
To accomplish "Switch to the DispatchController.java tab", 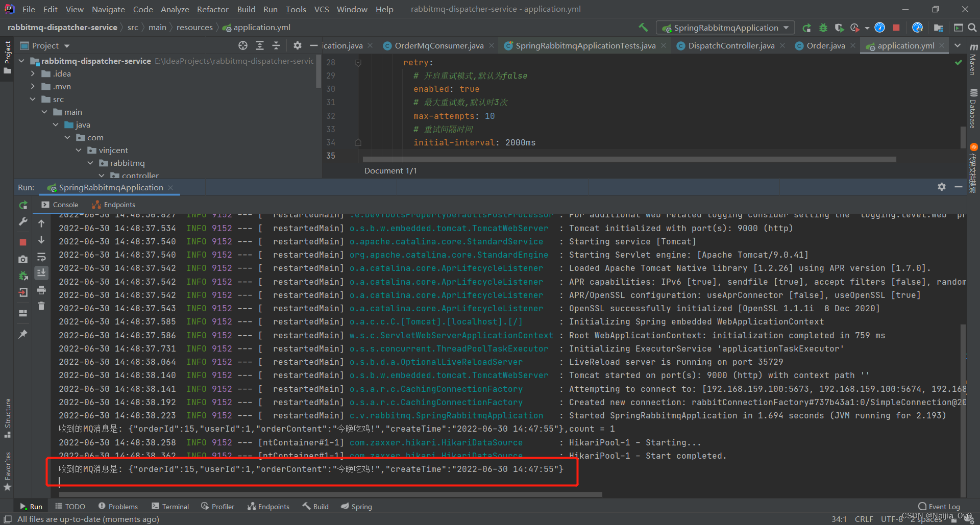I will pyautogui.click(x=731, y=45).
